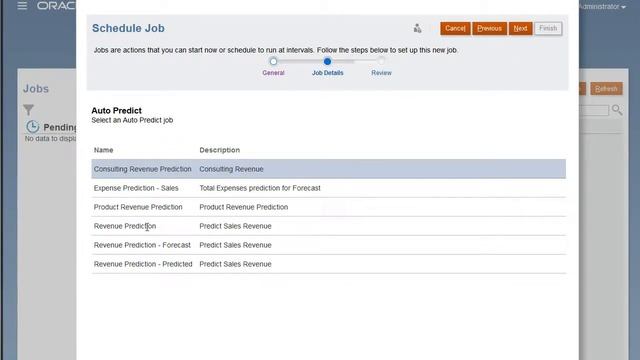Click the Pending clock icon in Jobs
Screen dimensions: 640x360
tap(33, 127)
